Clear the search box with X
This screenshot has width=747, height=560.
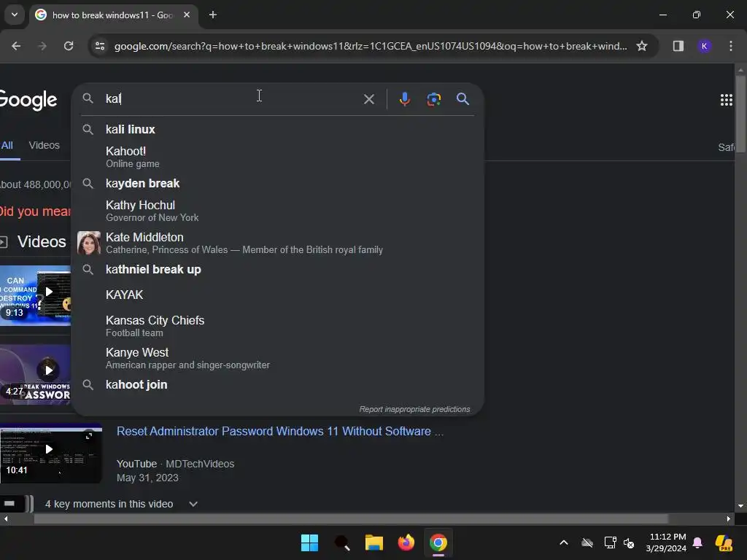[368, 99]
